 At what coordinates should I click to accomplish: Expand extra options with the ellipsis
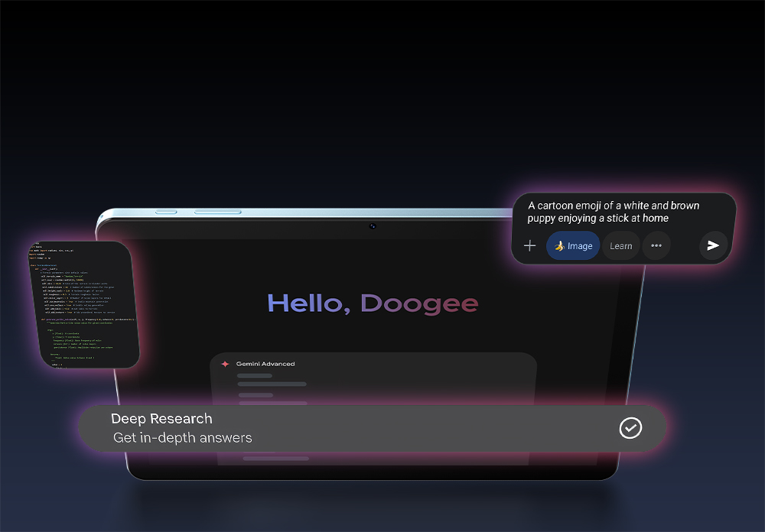point(656,245)
